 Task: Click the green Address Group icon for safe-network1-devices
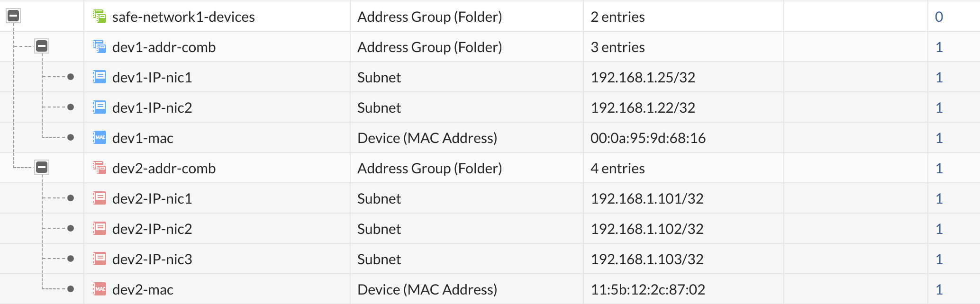(x=99, y=16)
